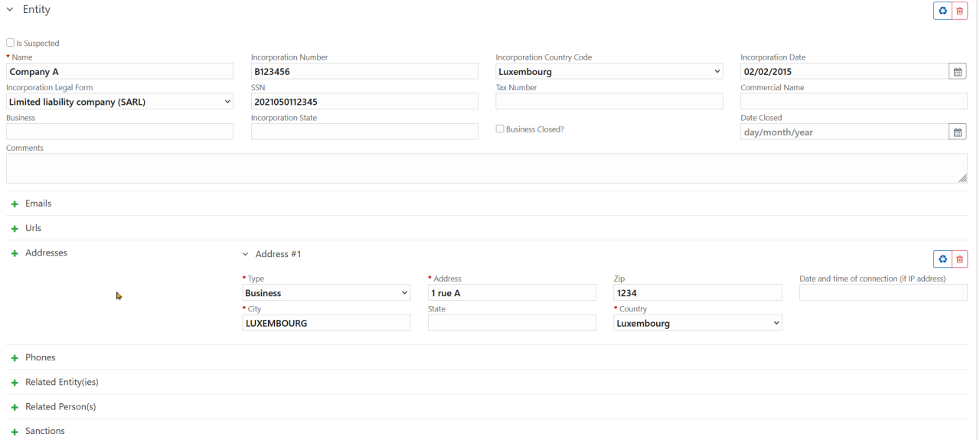
Task: Click the Related Entity(ies) label
Action: (62, 383)
